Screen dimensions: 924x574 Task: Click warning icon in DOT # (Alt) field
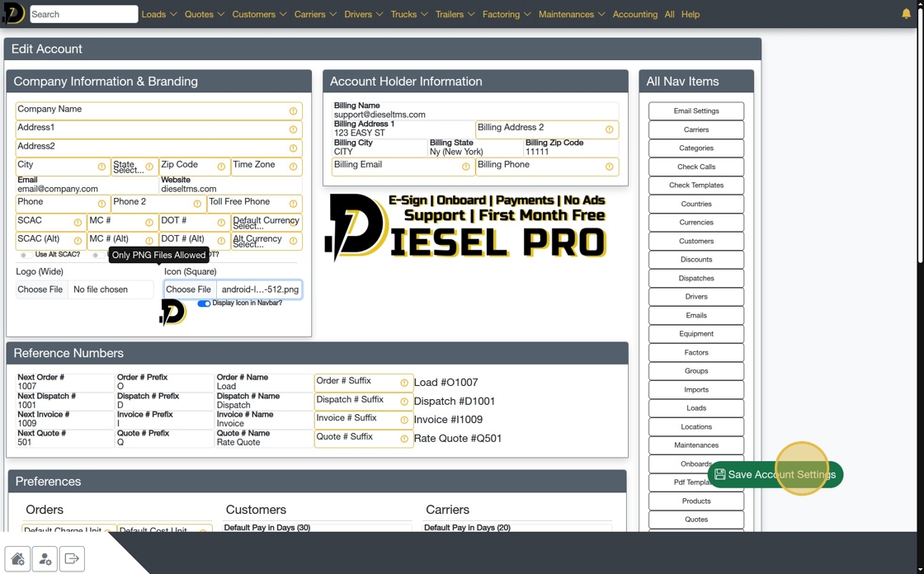pyautogui.click(x=221, y=241)
